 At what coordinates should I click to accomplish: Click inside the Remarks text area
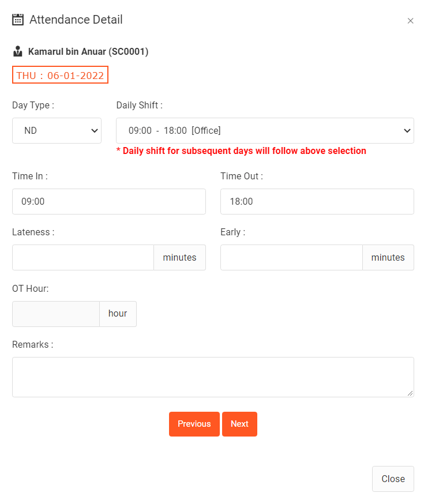point(213,377)
